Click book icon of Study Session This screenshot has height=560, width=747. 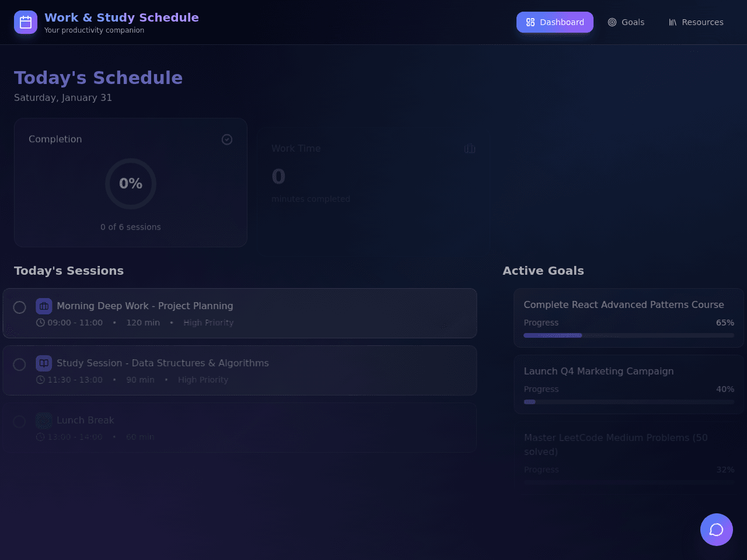click(44, 363)
